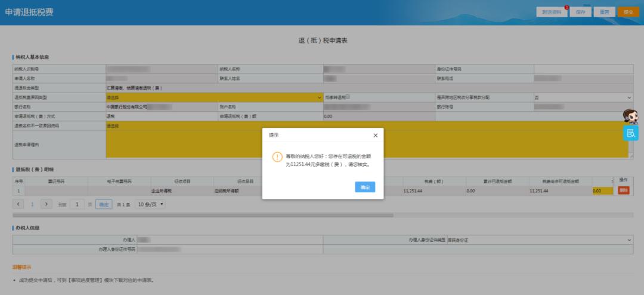The image size is (644, 295).
Task: Click the 退（抵）税申请表 form title
Action: (323, 41)
